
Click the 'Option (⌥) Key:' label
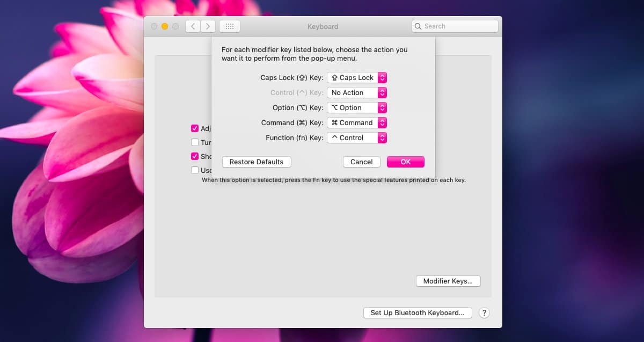pyautogui.click(x=298, y=107)
